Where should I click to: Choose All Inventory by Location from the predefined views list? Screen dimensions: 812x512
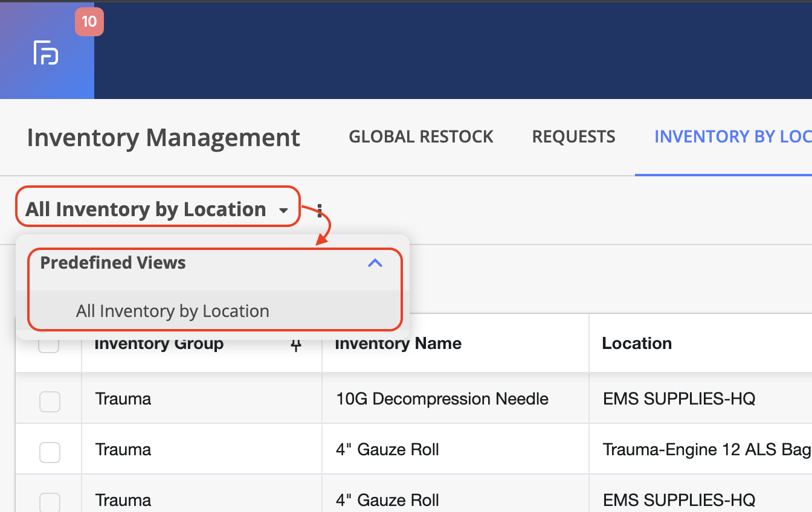172,311
